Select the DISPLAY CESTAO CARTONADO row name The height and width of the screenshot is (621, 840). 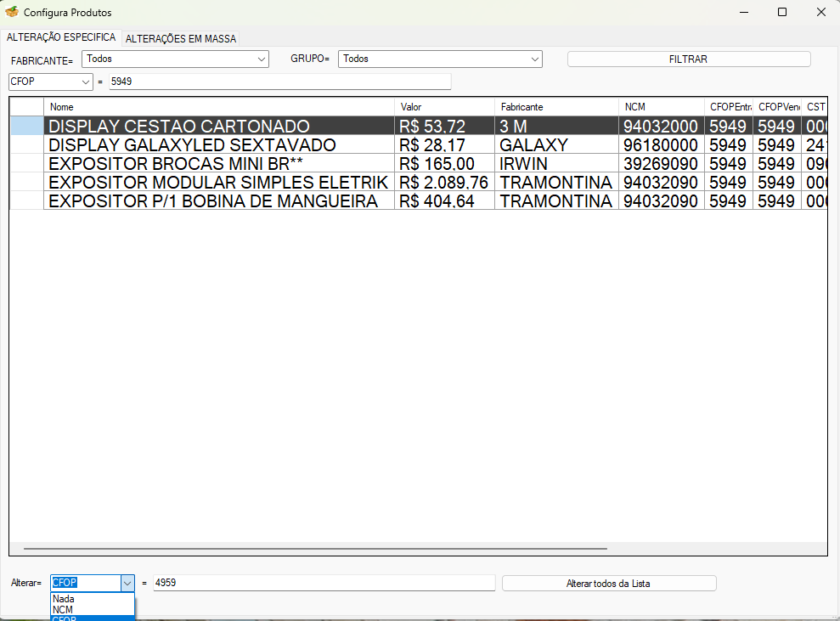[x=219, y=126]
